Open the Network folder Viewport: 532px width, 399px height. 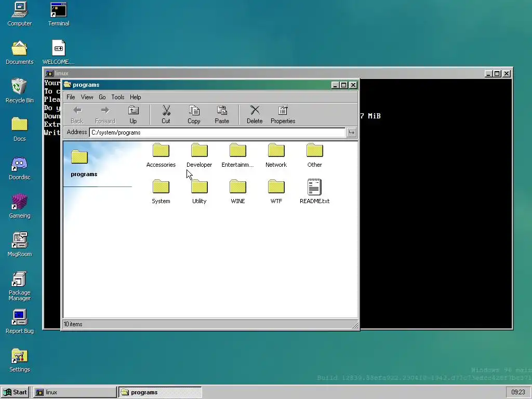[x=276, y=155]
